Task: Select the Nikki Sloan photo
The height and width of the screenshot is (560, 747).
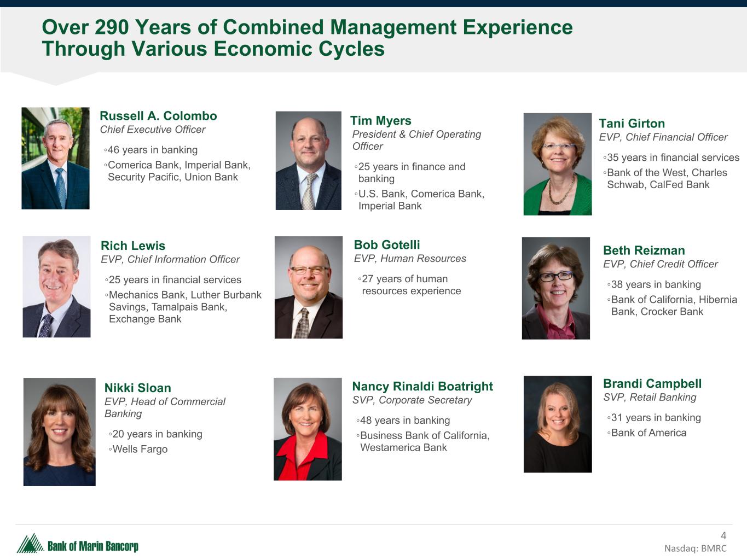Action: (59, 431)
